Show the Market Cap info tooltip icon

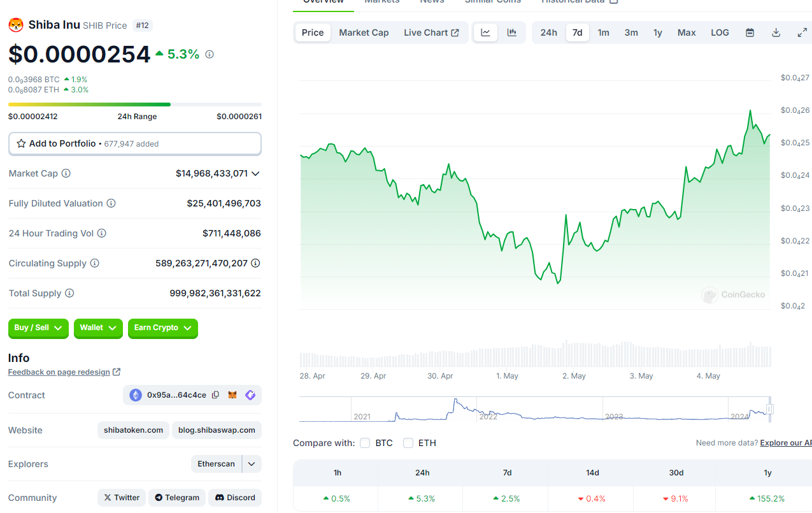coord(66,173)
